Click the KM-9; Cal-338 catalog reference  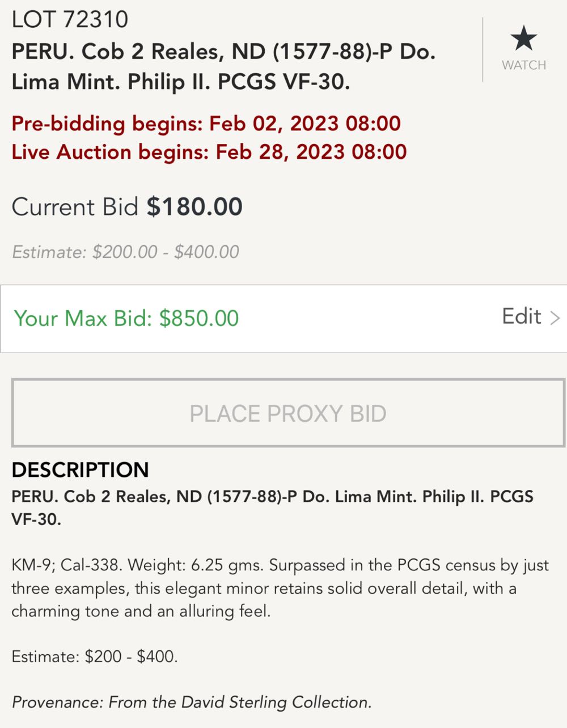pos(65,565)
